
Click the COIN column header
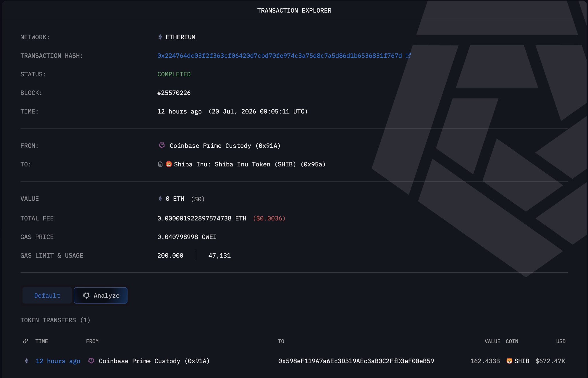[512, 341]
